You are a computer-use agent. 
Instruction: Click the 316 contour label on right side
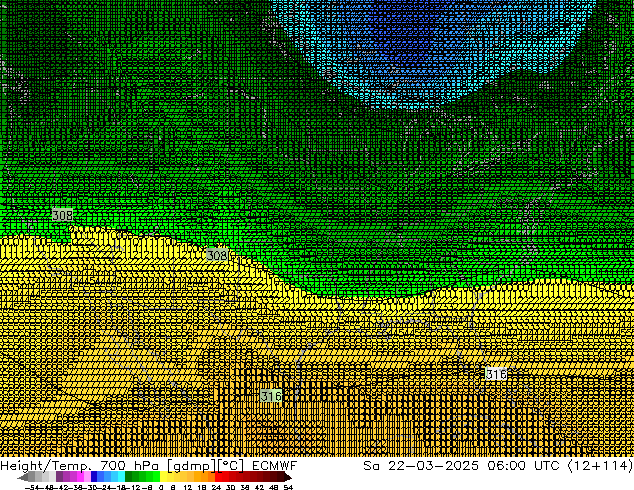[x=495, y=373]
